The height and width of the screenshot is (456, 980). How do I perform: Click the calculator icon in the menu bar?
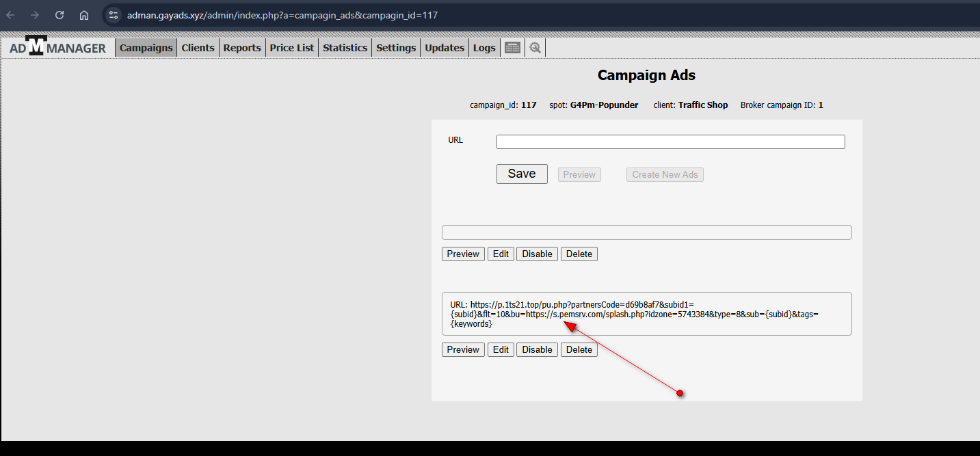[x=512, y=47]
